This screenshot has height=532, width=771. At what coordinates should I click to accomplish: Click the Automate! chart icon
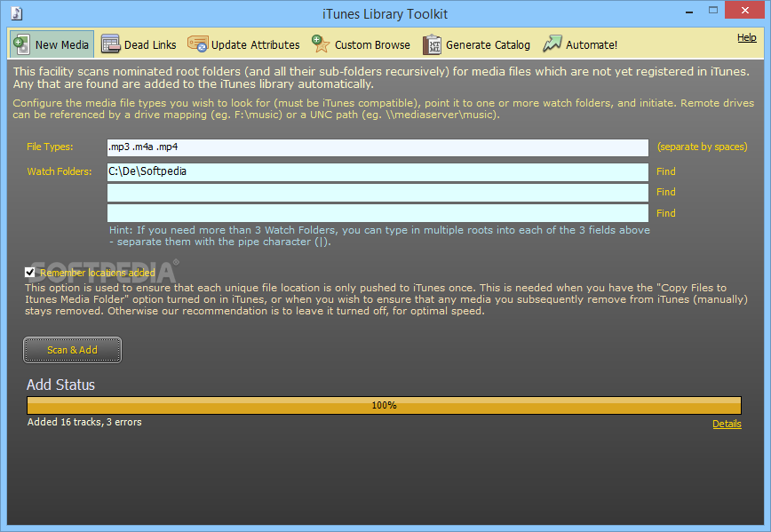tap(552, 44)
